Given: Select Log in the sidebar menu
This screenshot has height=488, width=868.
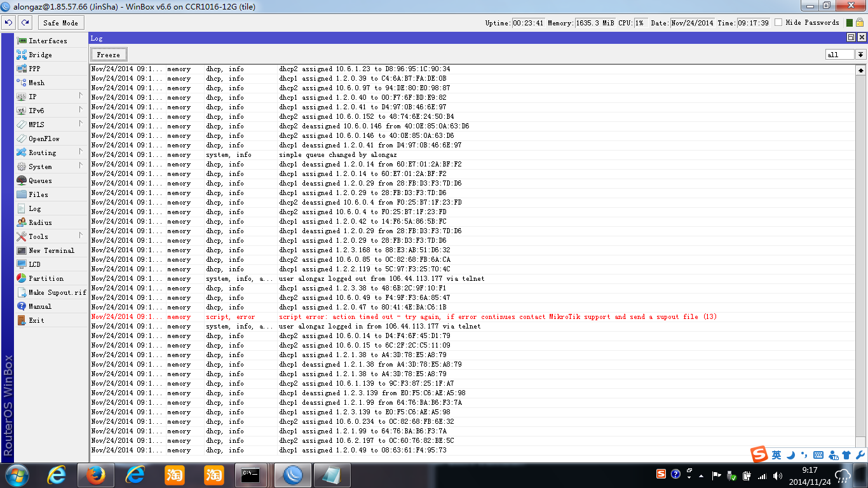Looking at the screenshot, I should tap(51, 208).
